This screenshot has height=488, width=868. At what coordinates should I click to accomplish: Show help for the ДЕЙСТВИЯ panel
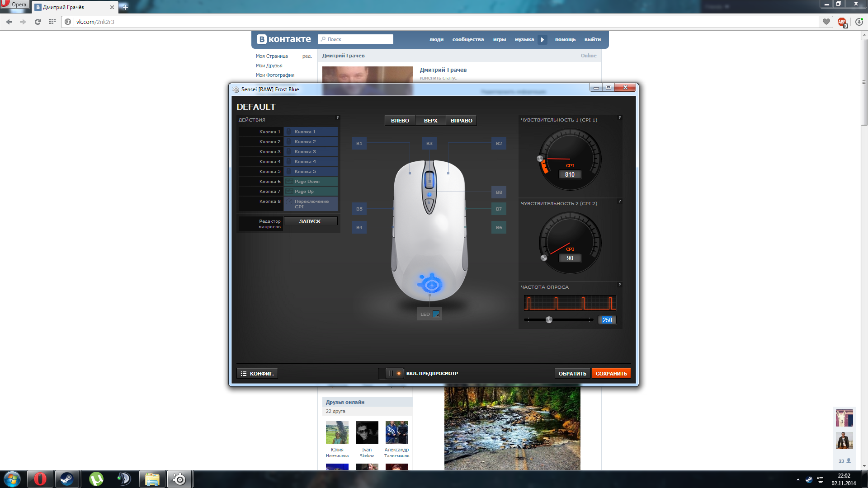coord(337,117)
